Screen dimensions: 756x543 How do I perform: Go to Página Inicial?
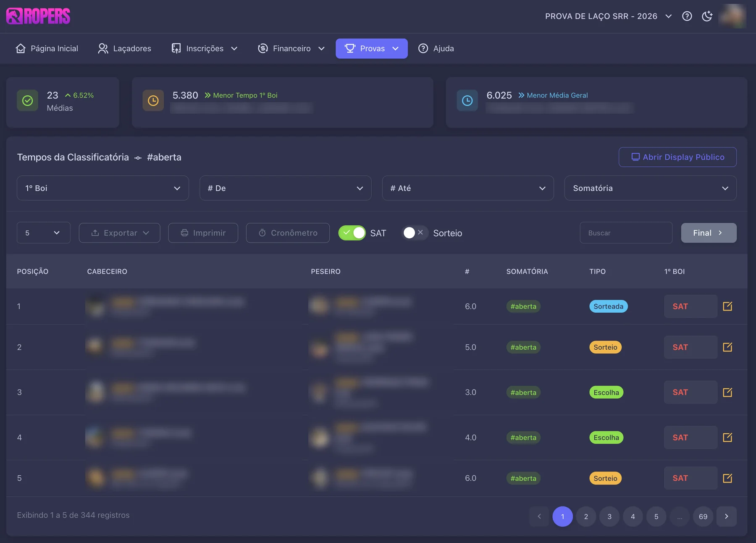pos(47,48)
